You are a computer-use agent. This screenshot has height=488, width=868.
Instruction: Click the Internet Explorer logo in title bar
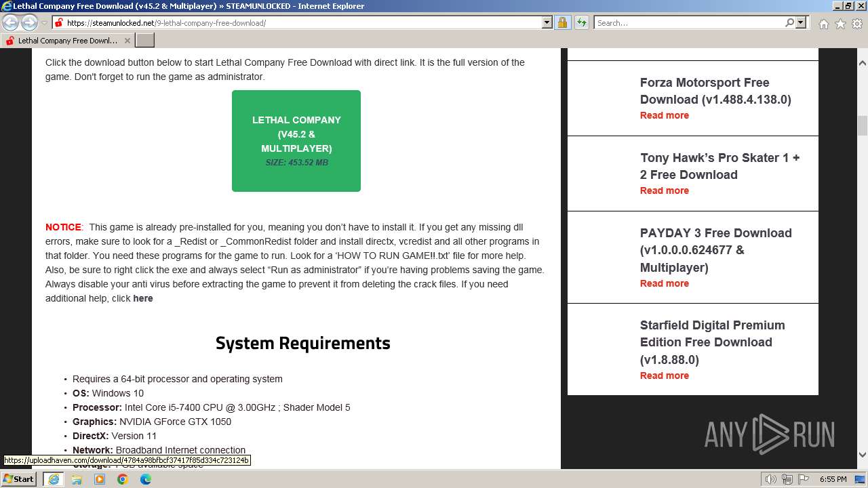(x=7, y=6)
